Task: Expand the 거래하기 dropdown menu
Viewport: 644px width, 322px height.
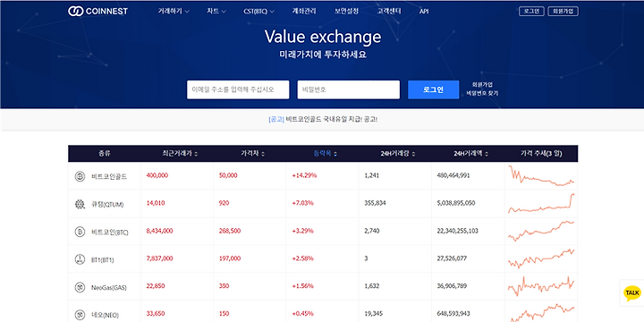Action: tap(174, 12)
